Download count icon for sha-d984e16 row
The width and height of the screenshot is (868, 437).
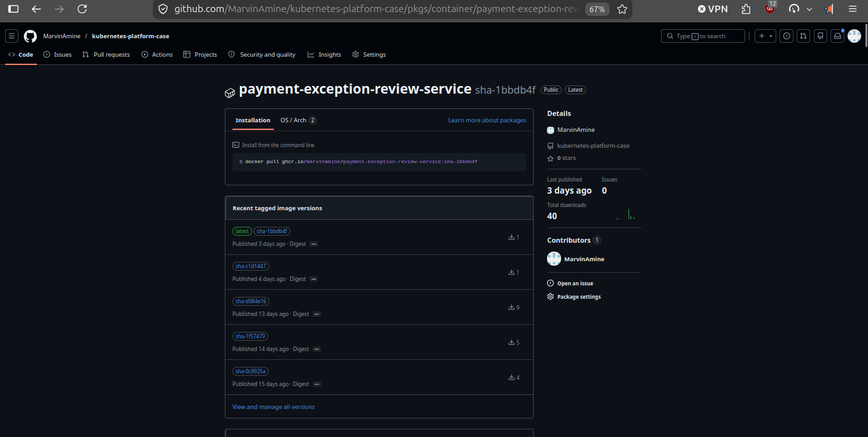pos(511,308)
